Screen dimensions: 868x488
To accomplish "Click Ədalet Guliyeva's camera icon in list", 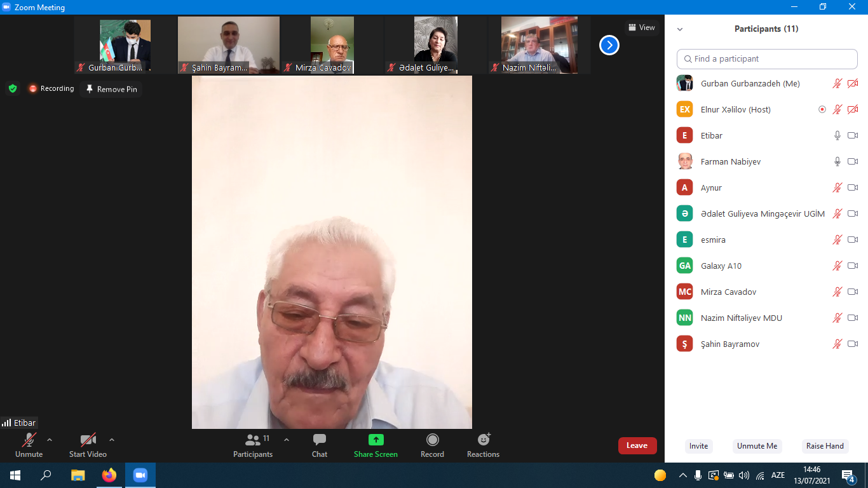I will coord(853,213).
